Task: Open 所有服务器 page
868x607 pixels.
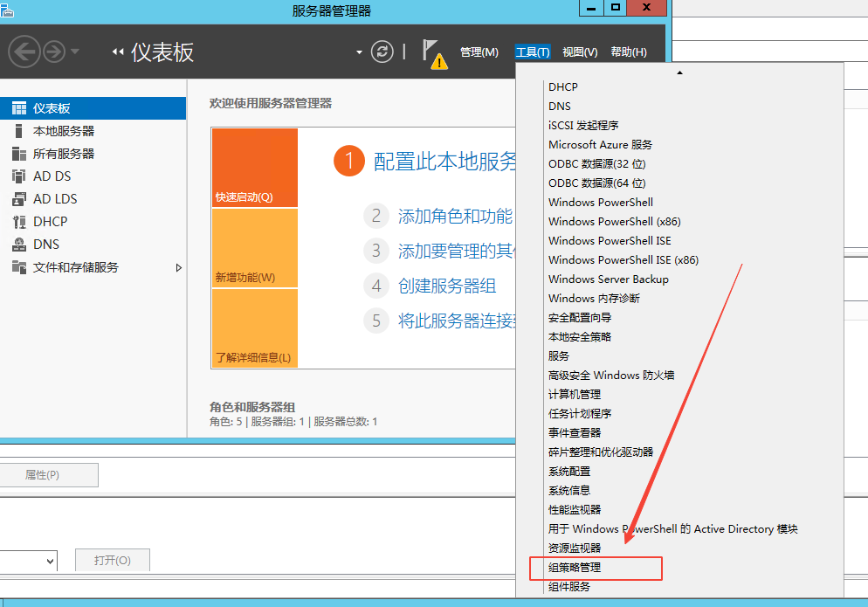Action: 64,154
